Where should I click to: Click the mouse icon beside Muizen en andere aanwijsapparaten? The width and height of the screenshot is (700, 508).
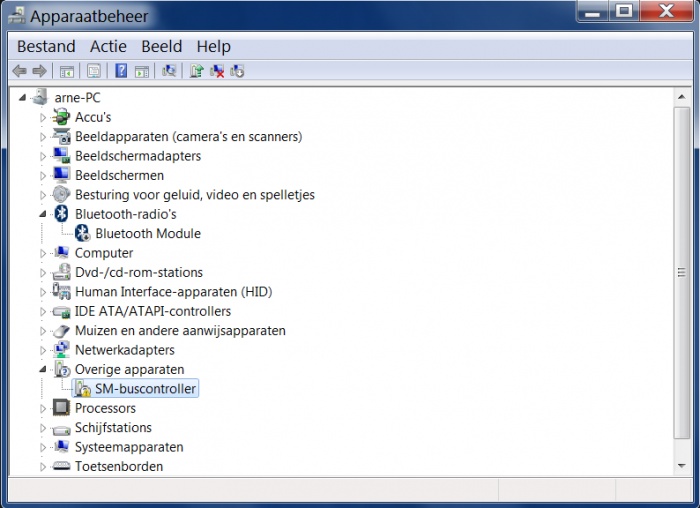click(x=61, y=330)
